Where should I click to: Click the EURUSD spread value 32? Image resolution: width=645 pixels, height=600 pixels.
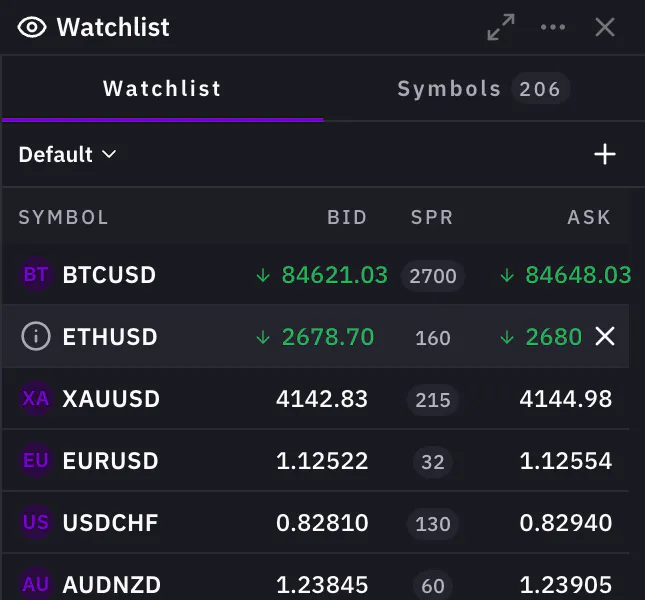coord(433,461)
